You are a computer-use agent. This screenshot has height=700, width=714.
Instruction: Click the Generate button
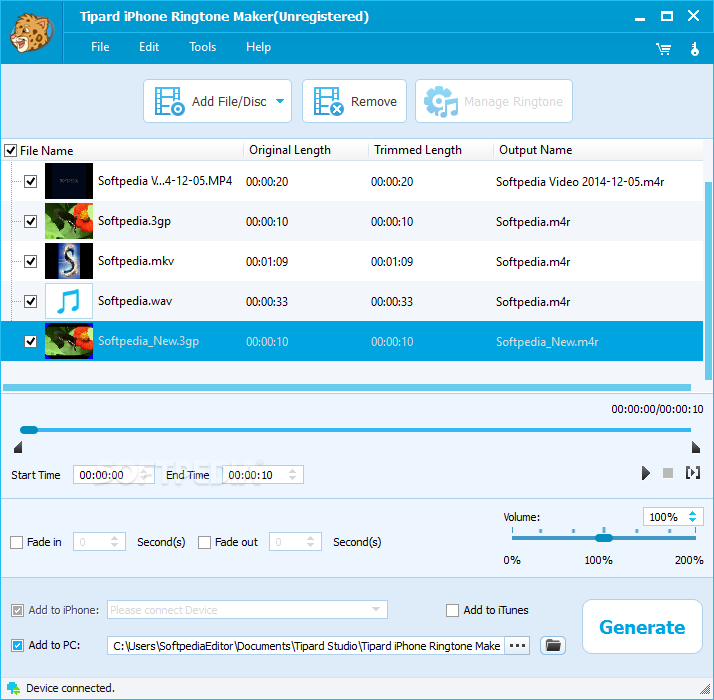[642, 627]
